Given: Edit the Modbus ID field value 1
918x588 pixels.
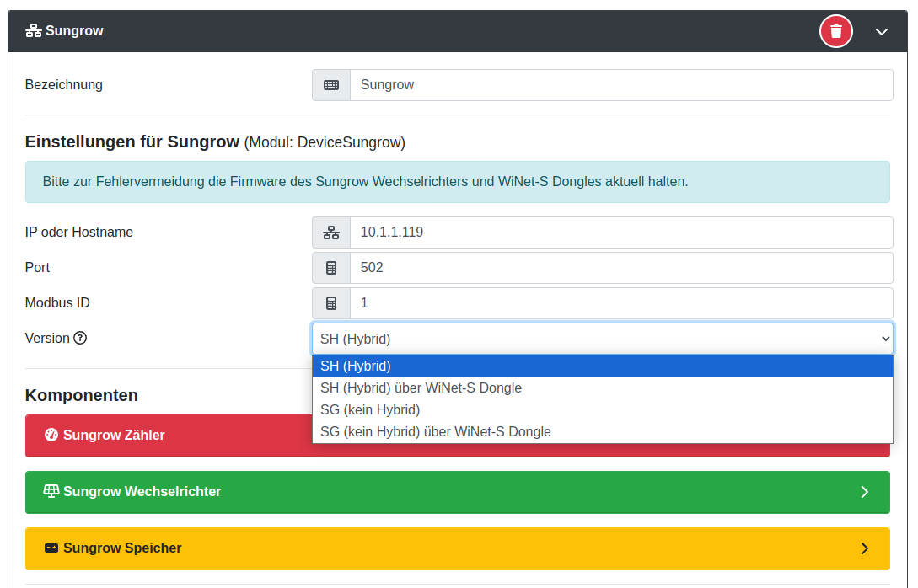Looking at the screenshot, I should pos(621,303).
